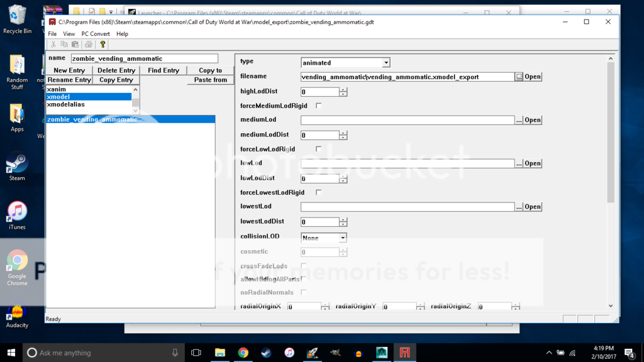The width and height of the screenshot is (644, 362).
Task: Click Paste from button
Action: pyautogui.click(x=210, y=80)
